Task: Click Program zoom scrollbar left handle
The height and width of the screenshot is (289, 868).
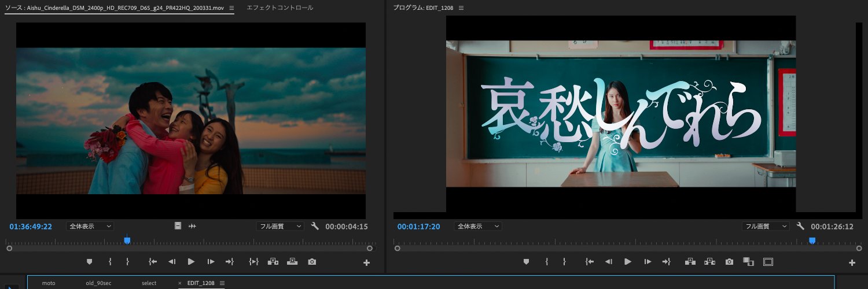Action: (x=397, y=248)
